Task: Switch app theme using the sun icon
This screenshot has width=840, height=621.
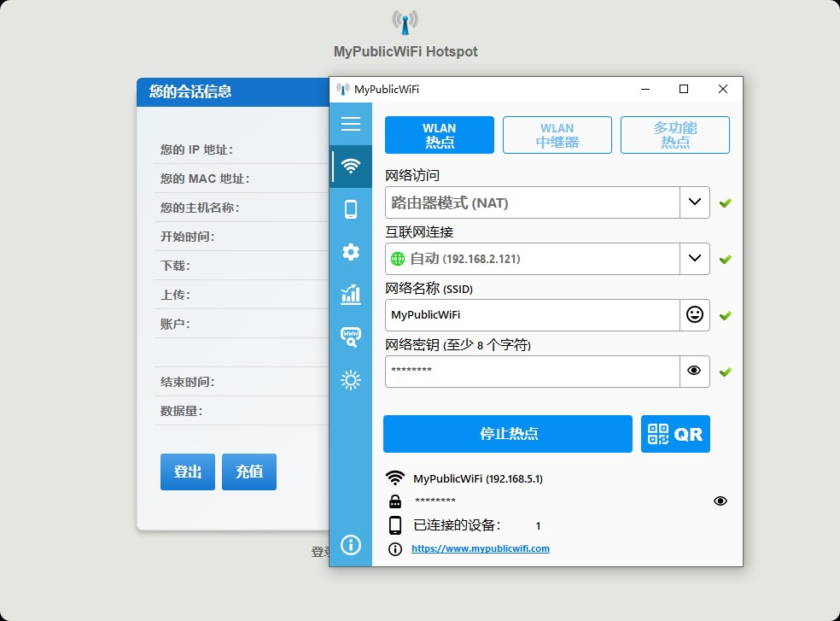Action: (350, 379)
